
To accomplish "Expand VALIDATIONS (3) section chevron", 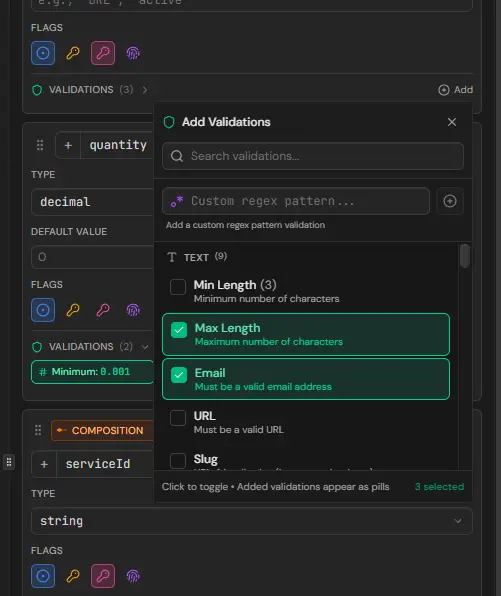I will pos(145,90).
